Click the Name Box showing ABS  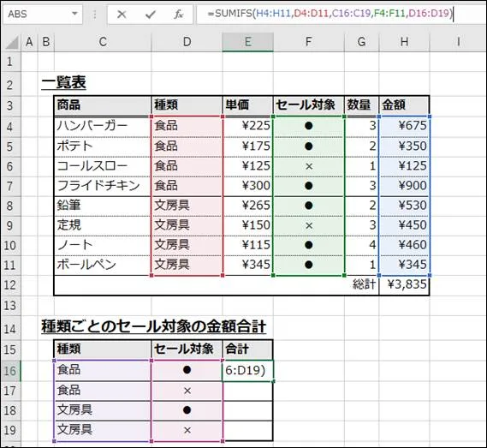point(43,14)
